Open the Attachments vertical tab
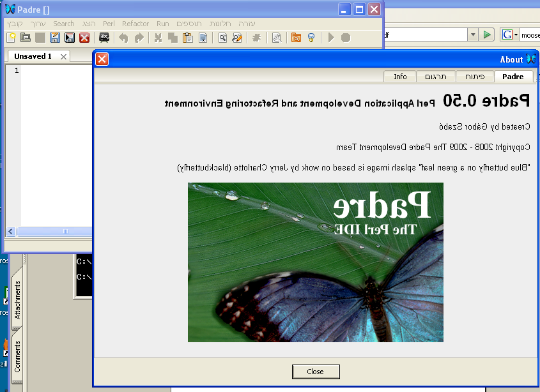The image size is (540, 392). point(17,300)
